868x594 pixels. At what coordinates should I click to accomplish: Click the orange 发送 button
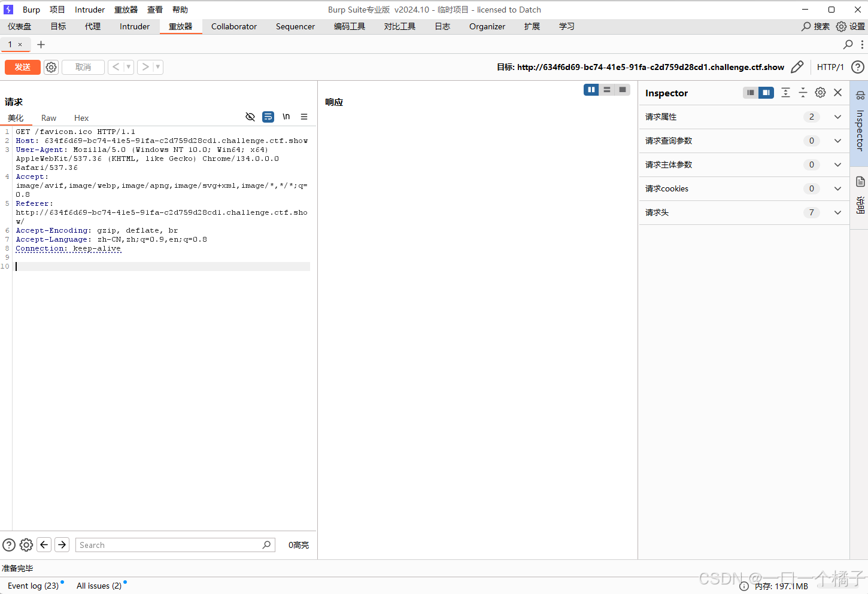pyautogui.click(x=23, y=67)
